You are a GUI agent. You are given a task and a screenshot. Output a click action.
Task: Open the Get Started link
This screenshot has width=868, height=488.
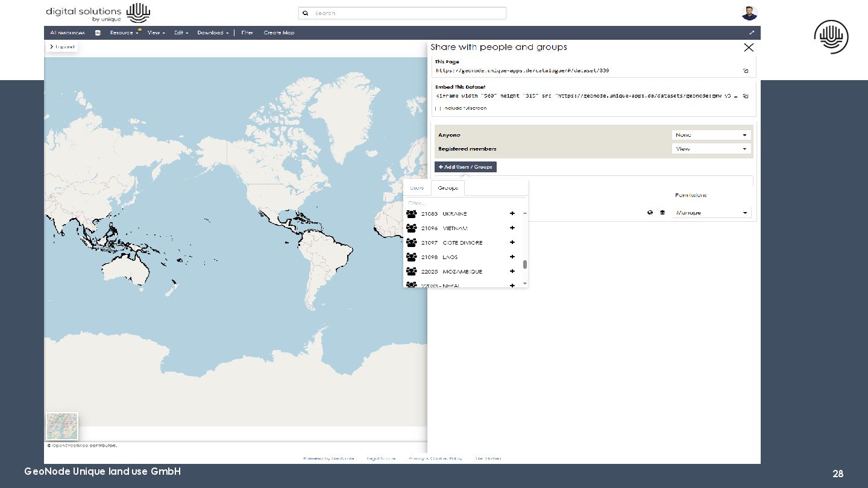[488, 458]
